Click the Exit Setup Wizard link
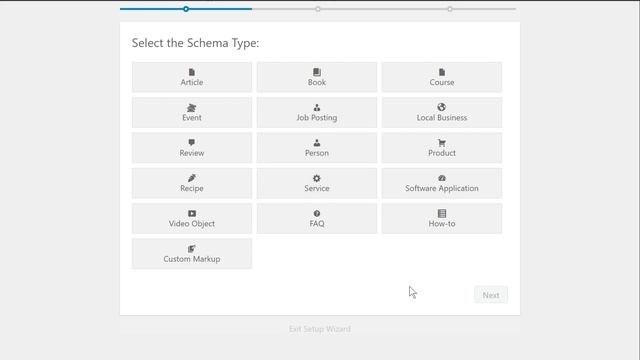Screen dimensions: 640x360 (320, 329)
